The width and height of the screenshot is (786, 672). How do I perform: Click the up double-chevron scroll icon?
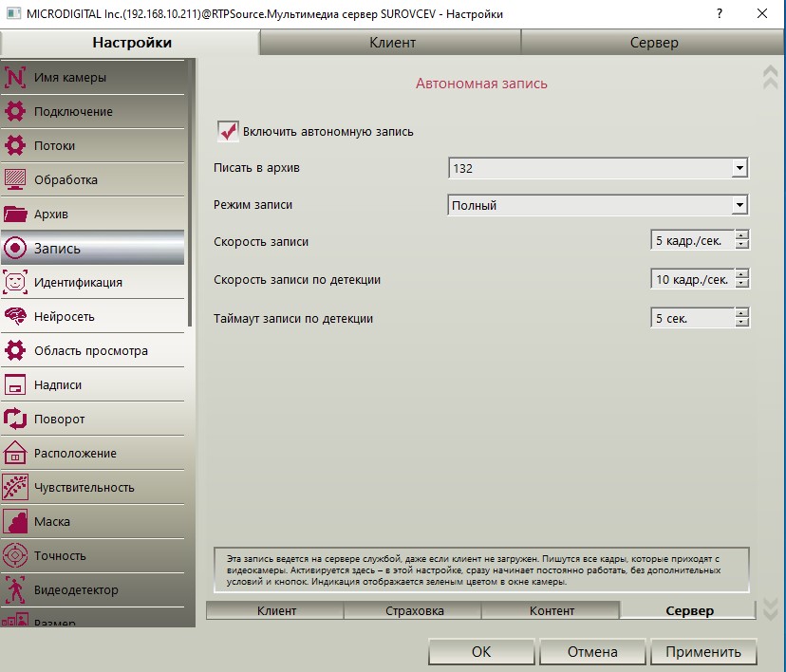[770, 77]
